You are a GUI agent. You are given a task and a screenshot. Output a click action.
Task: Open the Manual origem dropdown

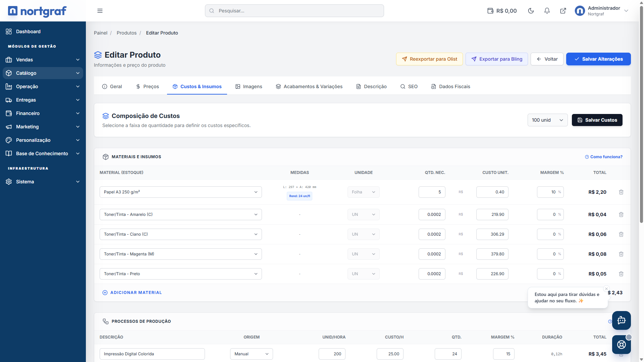[x=252, y=354]
